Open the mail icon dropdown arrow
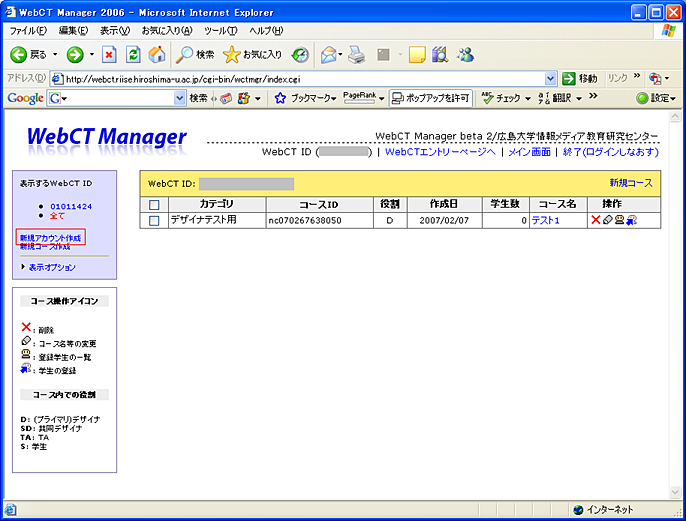Image resolution: width=686 pixels, height=521 pixels. tap(340, 55)
